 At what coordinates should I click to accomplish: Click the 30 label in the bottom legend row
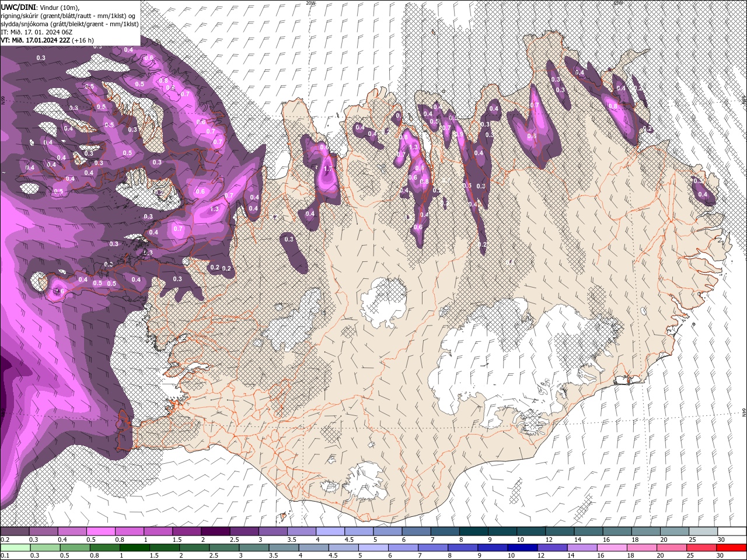(x=720, y=555)
